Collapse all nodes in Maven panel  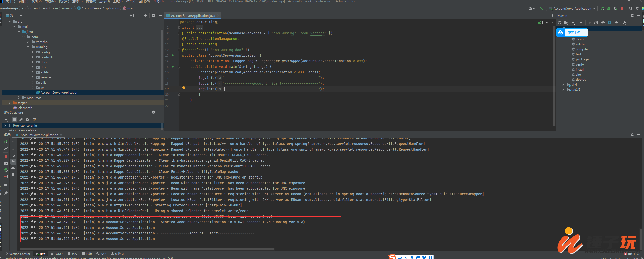click(616, 23)
